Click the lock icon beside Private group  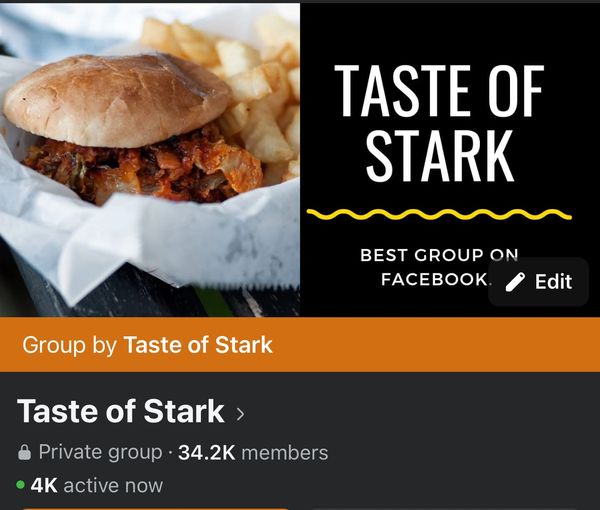click(x=24, y=452)
